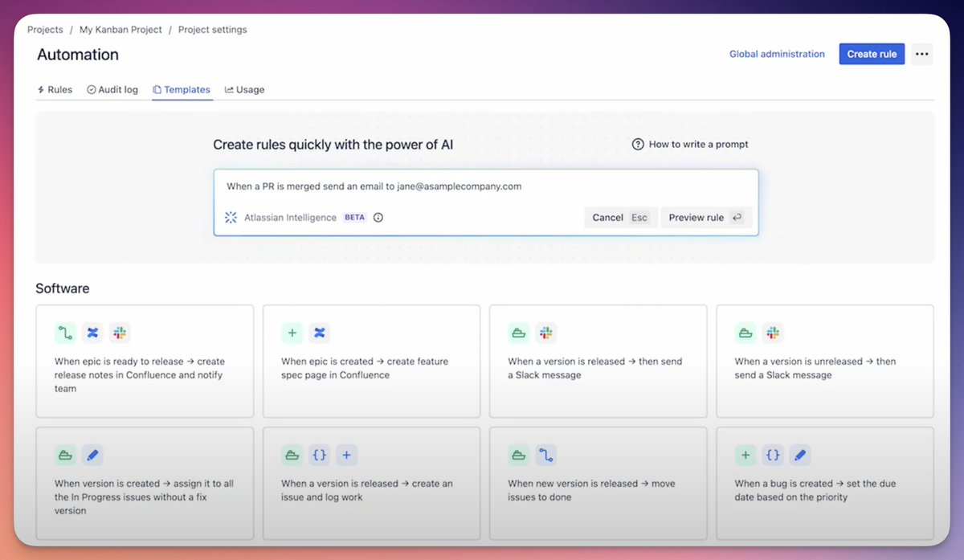Open the create an issue and log work template
The width and height of the screenshot is (964, 560).
coord(371,484)
